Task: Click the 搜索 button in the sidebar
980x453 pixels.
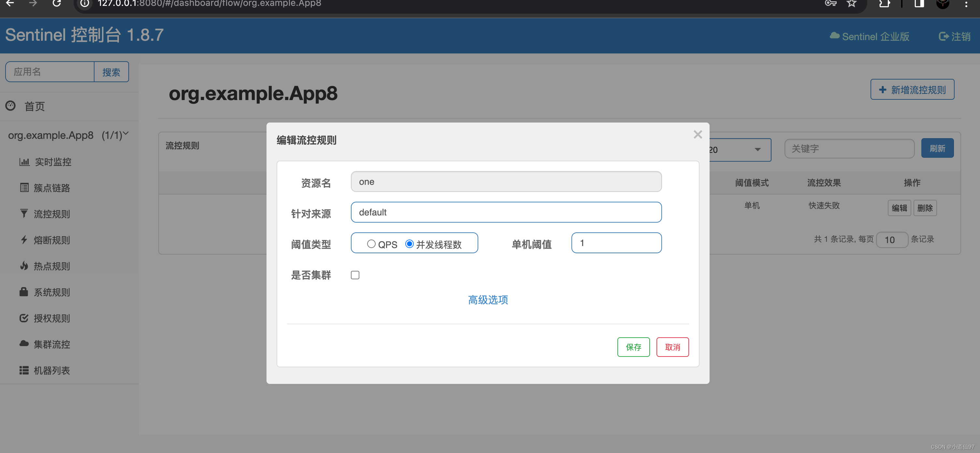Action: coord(111,72)
